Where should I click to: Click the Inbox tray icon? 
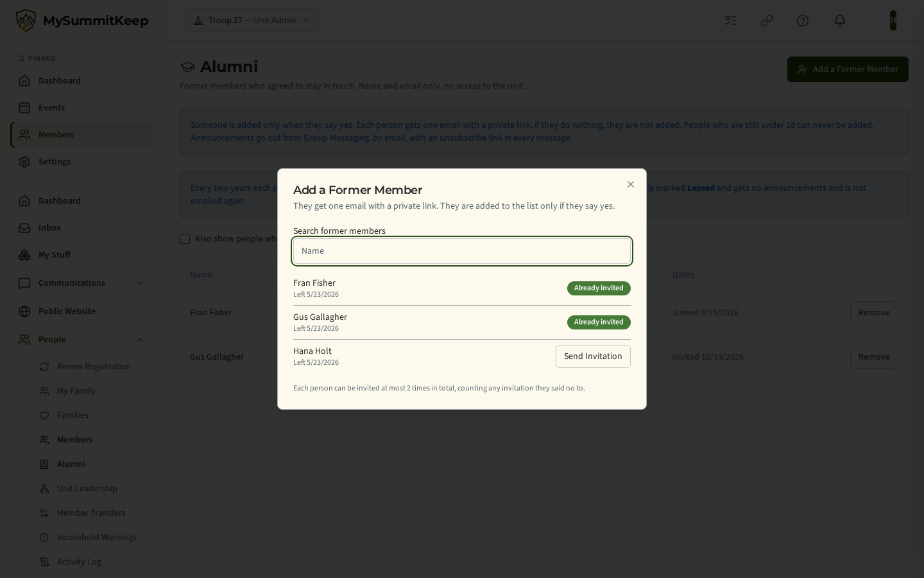click(24, 228)
